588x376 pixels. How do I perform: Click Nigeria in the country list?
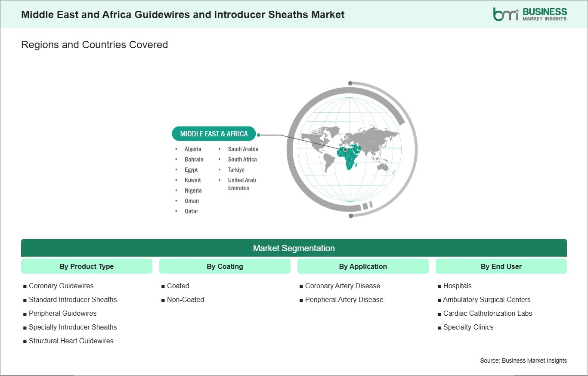click(x=193, y=190)
